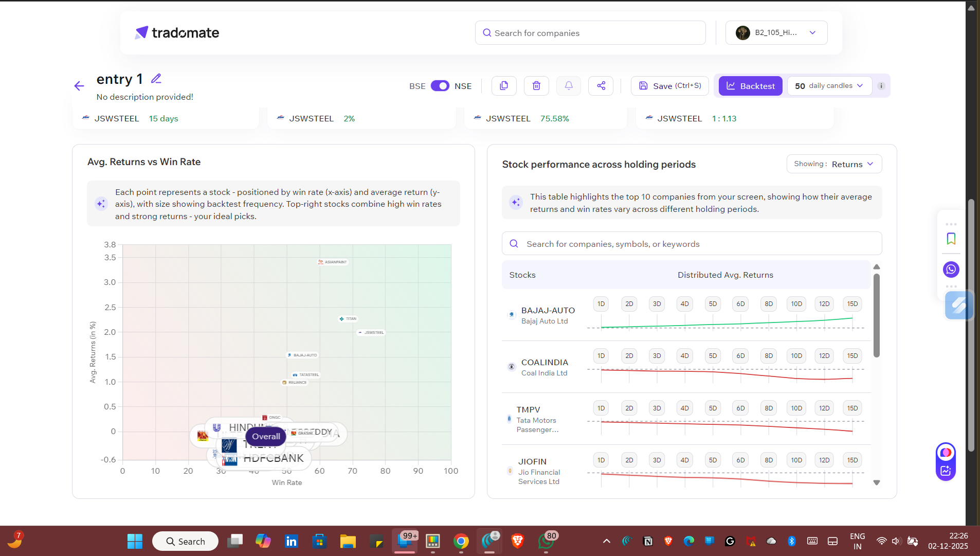Open Copilot from the taskbar
The width and height of the screenshot is (980, 556).
(263, 541)
